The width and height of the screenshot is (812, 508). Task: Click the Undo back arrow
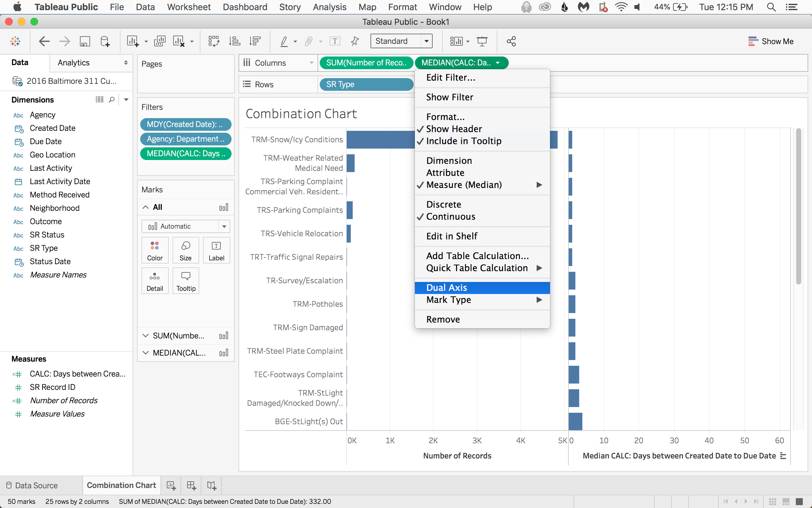[44, 41]
